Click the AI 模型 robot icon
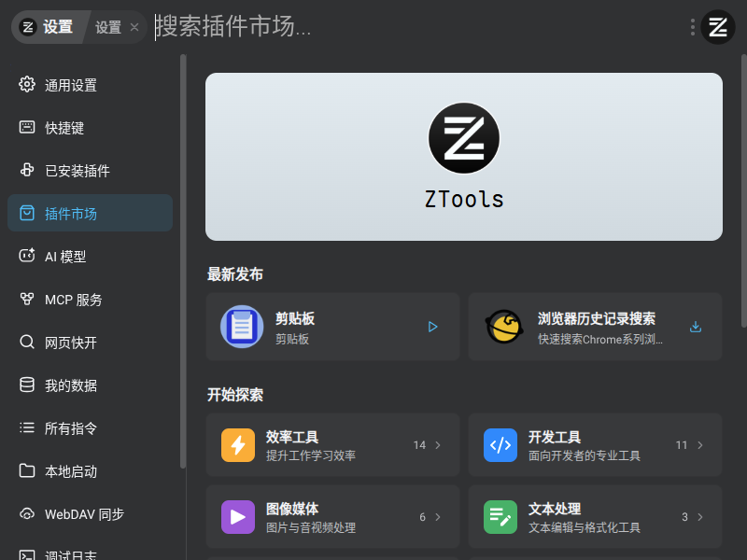This screenshot has height=560, width=747. point(27,256)
